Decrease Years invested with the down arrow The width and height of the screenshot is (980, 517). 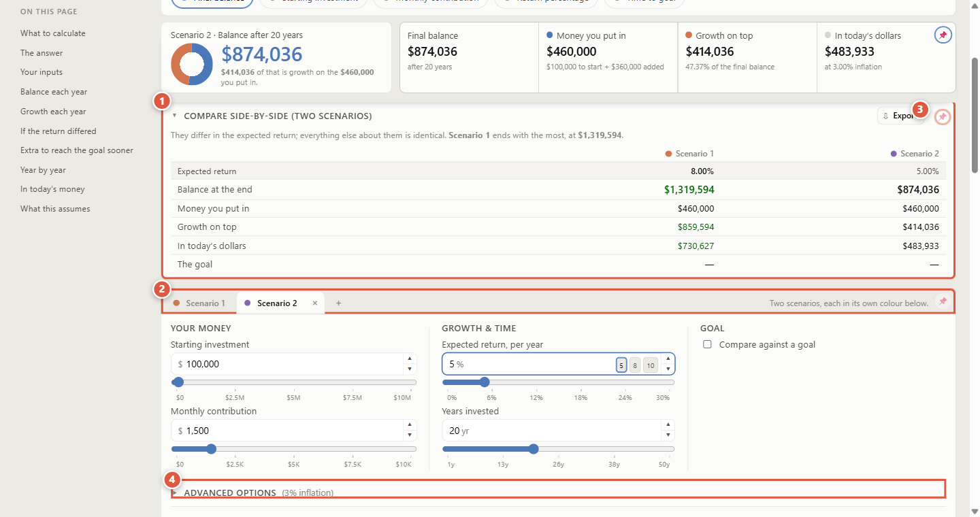[x=668, y=435]
